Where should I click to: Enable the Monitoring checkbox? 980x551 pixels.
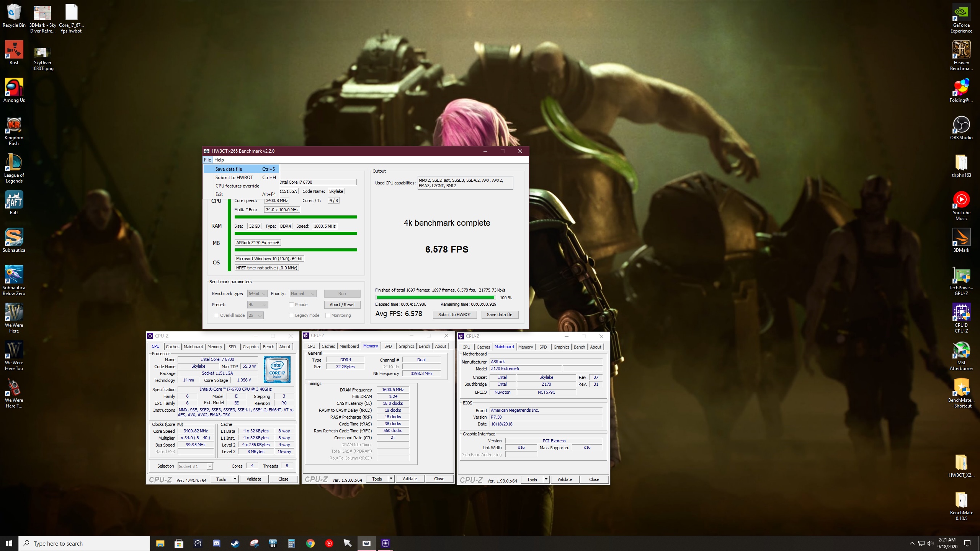(328, 315)
